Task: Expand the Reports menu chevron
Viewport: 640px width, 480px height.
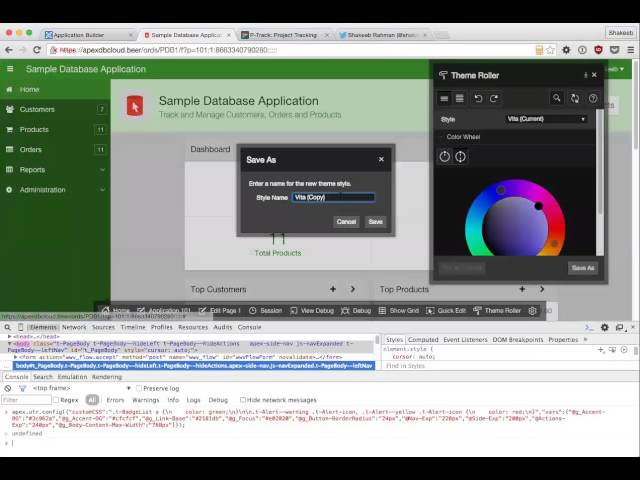Action: [x=102, y=169]
